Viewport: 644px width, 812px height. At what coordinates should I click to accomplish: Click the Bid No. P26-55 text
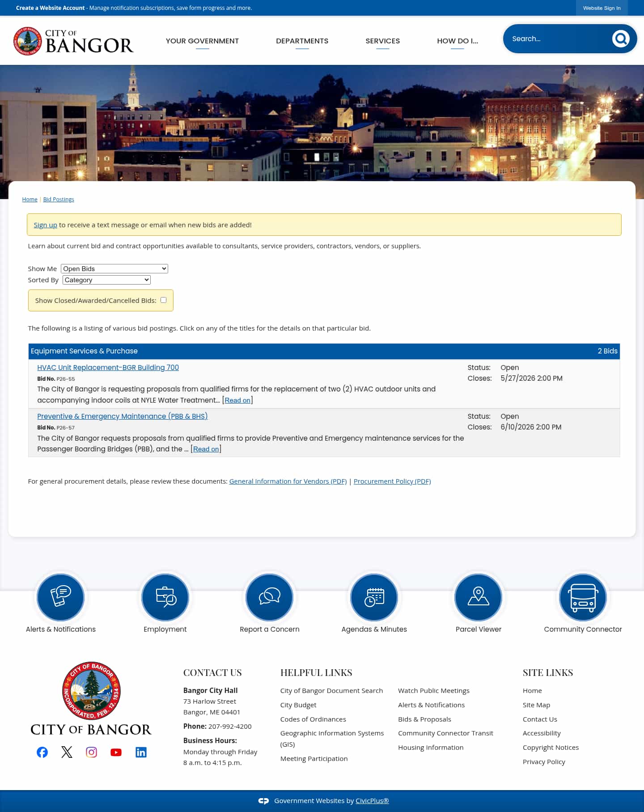(x=56, y=378)
